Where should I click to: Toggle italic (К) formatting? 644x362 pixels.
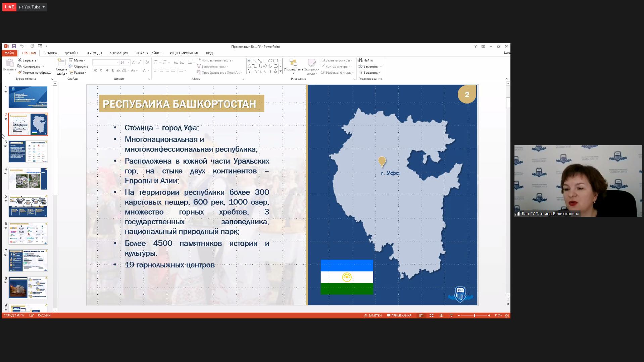101,70
